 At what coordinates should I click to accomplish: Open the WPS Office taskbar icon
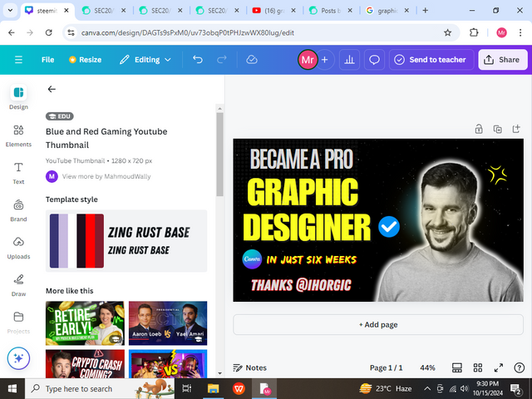click(x=239, y=388)
